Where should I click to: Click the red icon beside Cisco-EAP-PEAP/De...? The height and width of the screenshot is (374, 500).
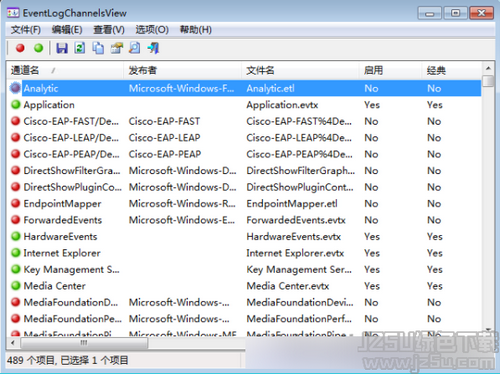pos(16,154)
